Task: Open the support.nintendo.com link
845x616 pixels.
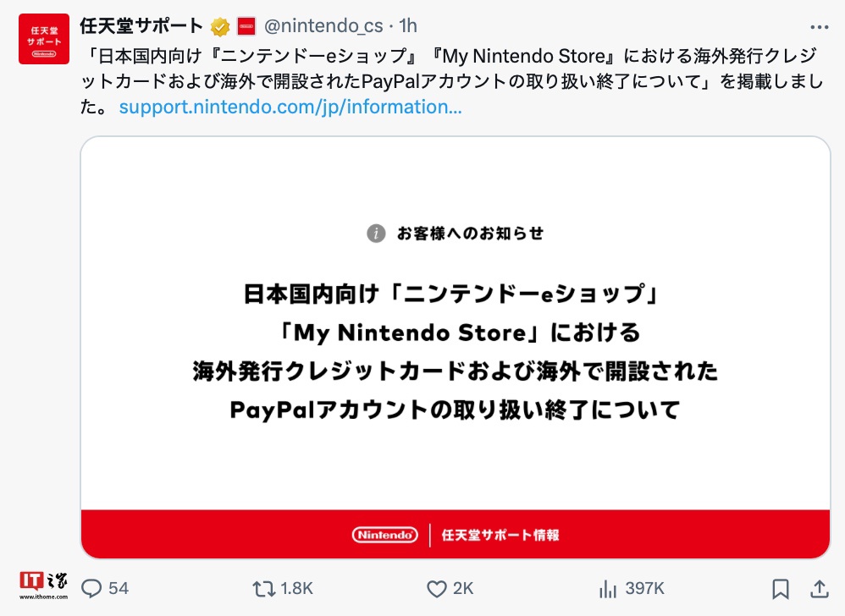Action: (291, 107)
